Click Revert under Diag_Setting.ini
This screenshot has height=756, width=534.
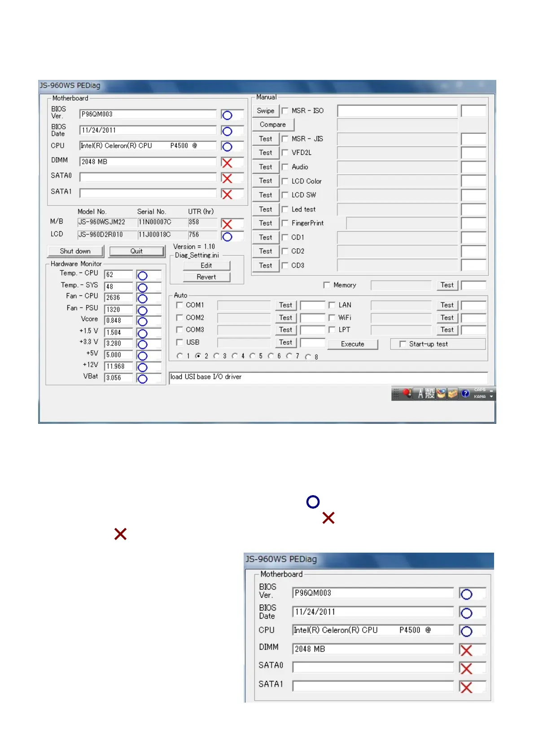coord(206,277)
